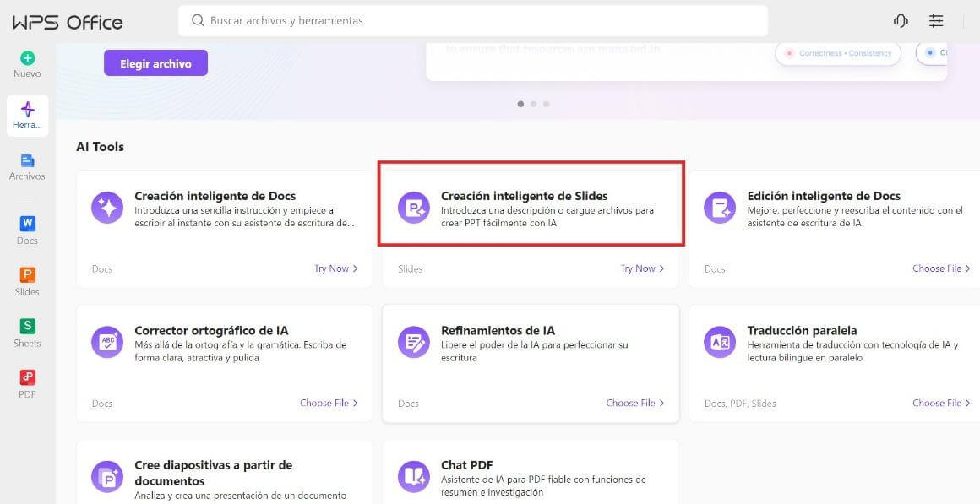Click the Edición inteligente de Docs icon
This screenshot has width=980, height=504.
720,208
